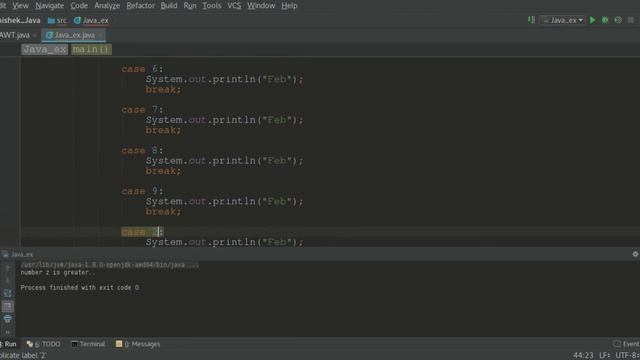
Task: Open the Refactor menu
Action: (x=140, y=6)
